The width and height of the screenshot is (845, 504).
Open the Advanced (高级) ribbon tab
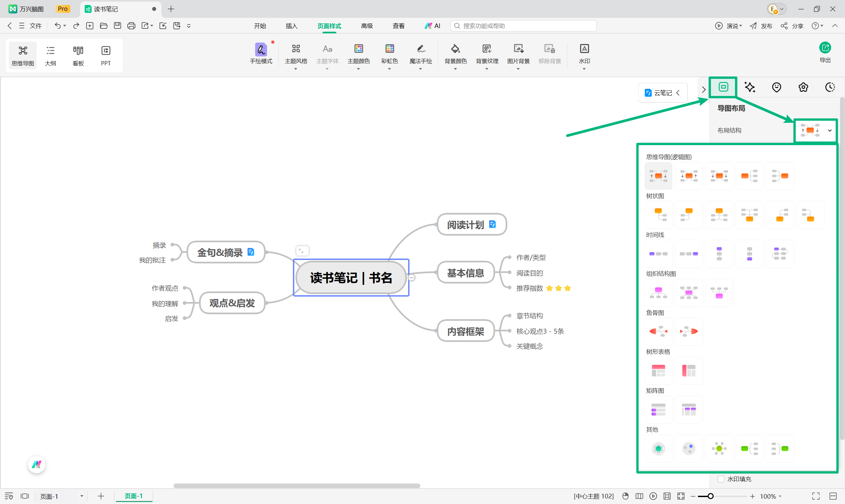point(367,26)
